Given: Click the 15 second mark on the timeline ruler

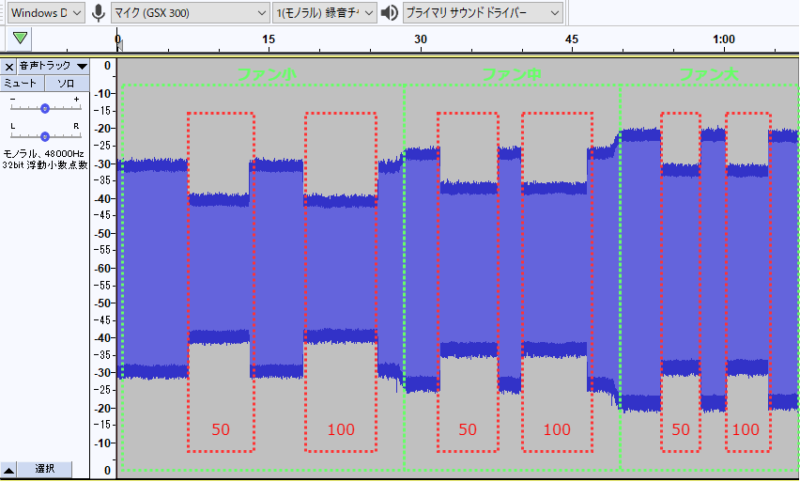Looking at the screenshot, I should 268,39.
